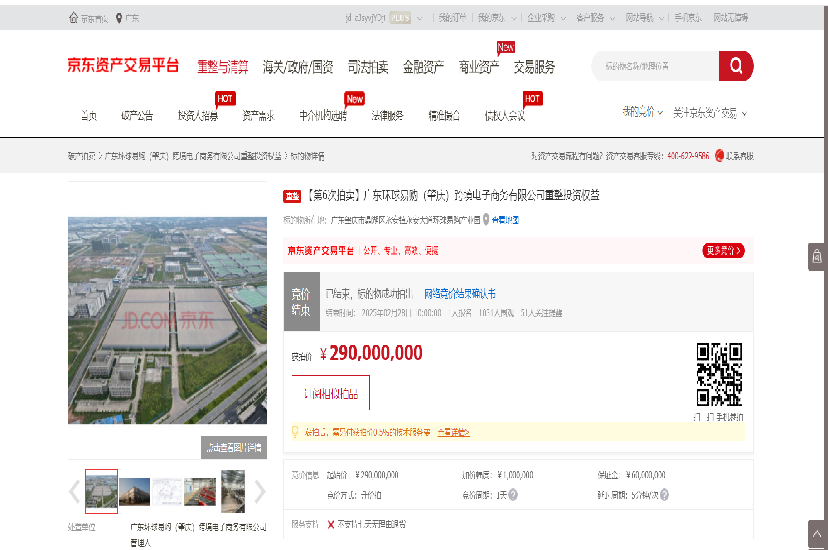The height and width of the screenshot is (550, 828).
Task: Open the 金融资产 main tab
Action: click(423, 67)
